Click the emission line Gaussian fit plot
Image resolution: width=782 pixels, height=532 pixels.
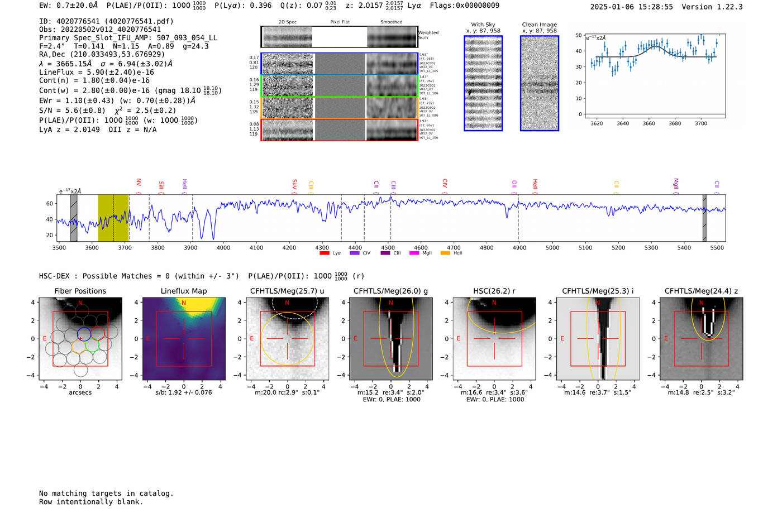pyautogui.click(x=655, y=75)
